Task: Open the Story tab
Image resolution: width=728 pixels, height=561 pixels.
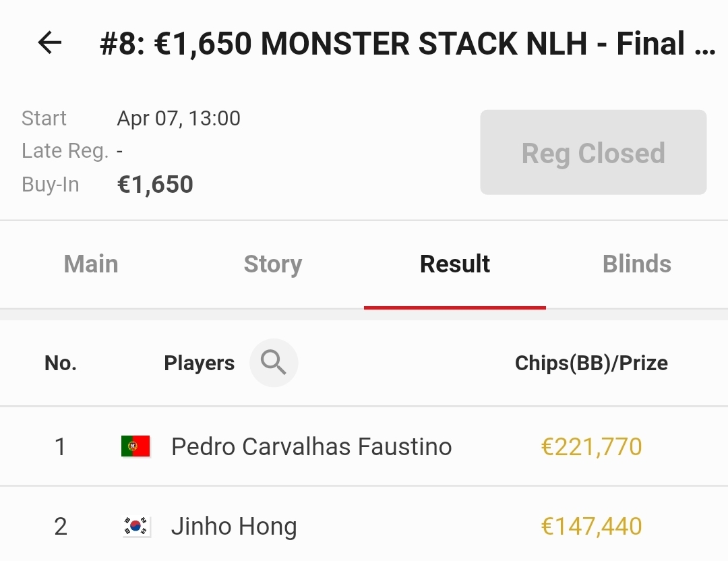Action: [272, 264]
